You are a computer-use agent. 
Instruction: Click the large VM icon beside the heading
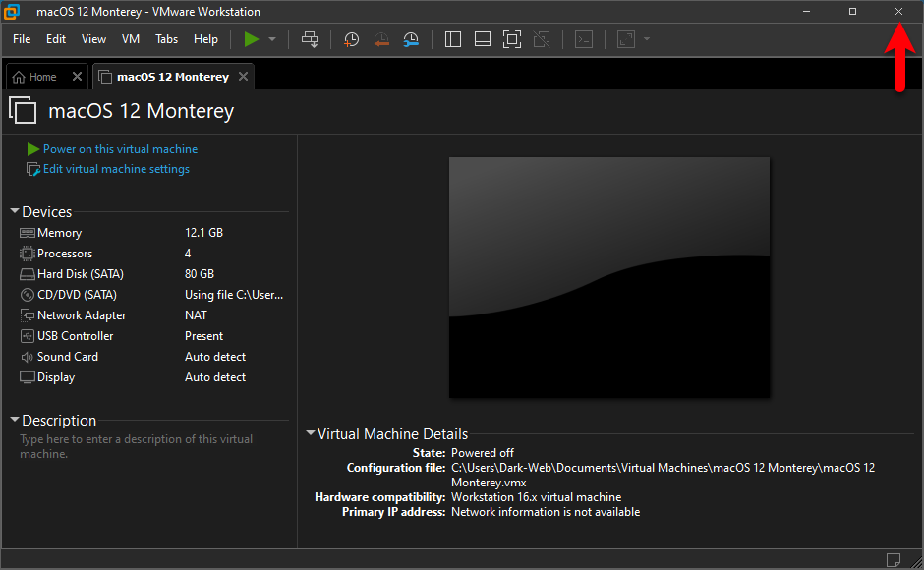coord(23,110)
